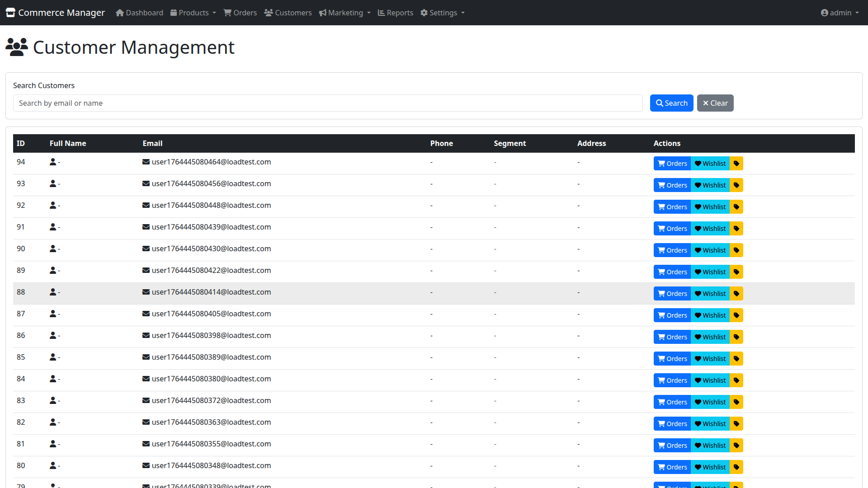The width and height of the screenshot is (868, 488).
Task: Open the Reports navigation item
Action: (395, 13)
